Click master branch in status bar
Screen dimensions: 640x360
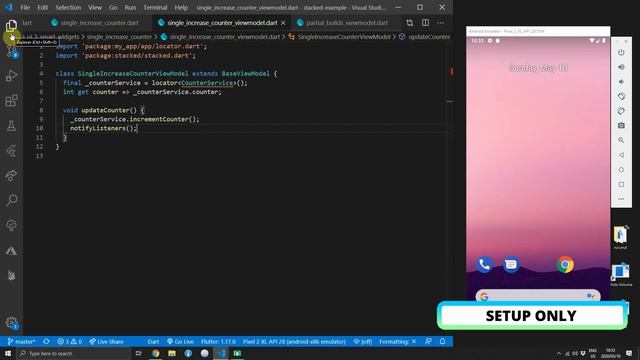click(x=21, y=342)
